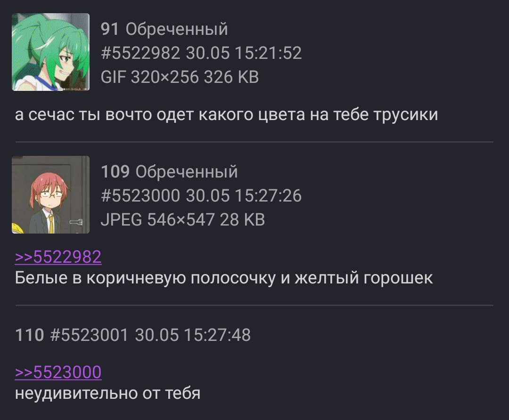Click the message text неудивительно от тебя

tap(108, 394)
